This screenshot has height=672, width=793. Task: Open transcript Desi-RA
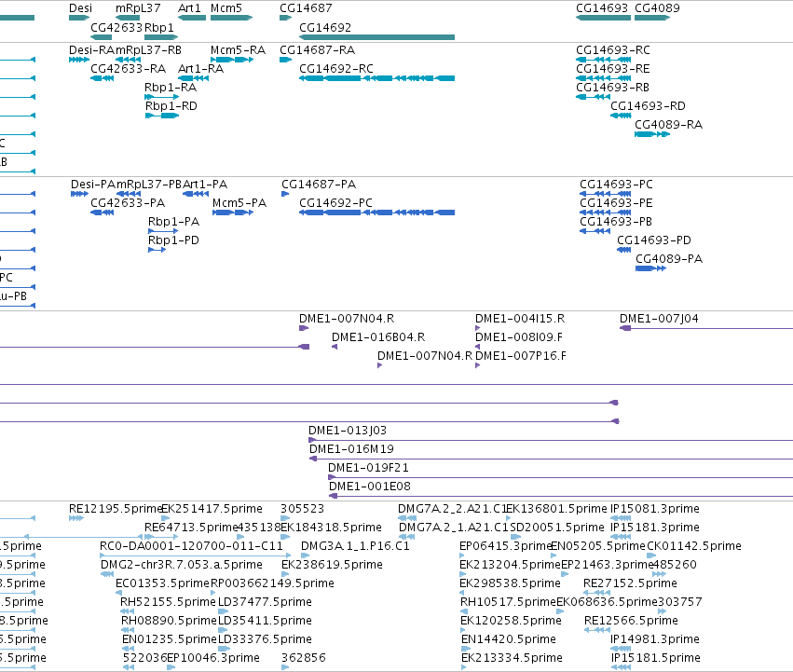[x=79, y=60]
